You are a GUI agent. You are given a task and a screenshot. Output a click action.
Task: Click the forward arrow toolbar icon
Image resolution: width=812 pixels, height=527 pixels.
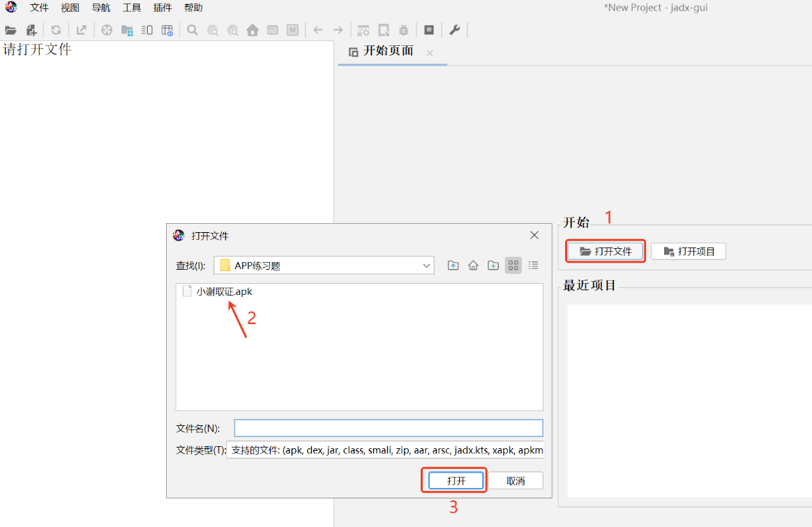pyautogui.click(x=338, y=30)
